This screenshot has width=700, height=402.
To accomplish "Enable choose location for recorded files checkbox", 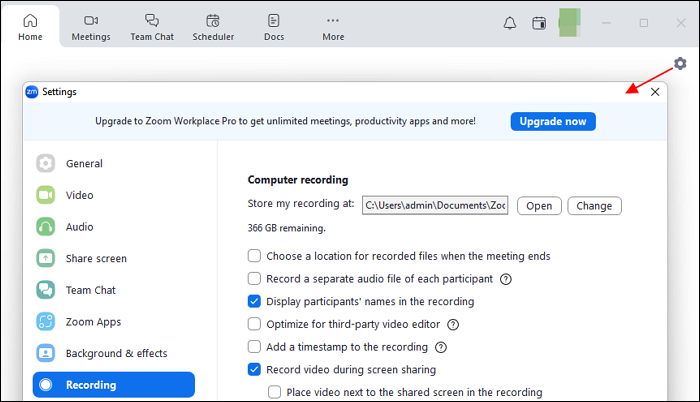I will coord(255,256).
